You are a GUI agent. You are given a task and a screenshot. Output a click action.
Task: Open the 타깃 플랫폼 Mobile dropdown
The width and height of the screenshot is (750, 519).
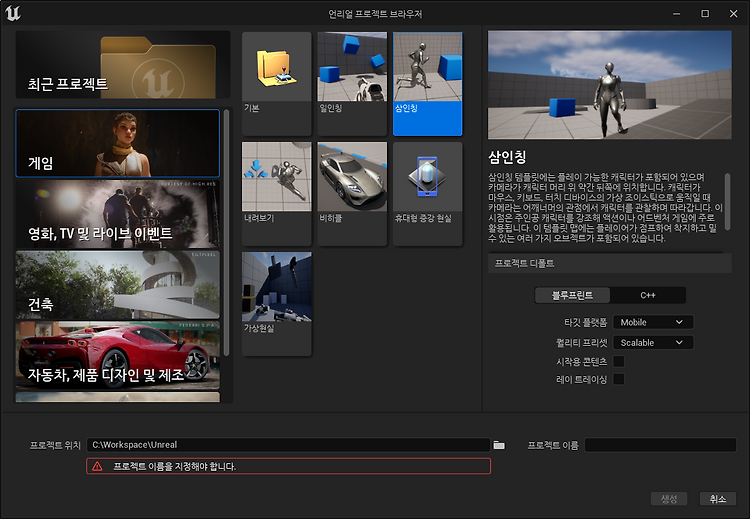coord(653,322)
